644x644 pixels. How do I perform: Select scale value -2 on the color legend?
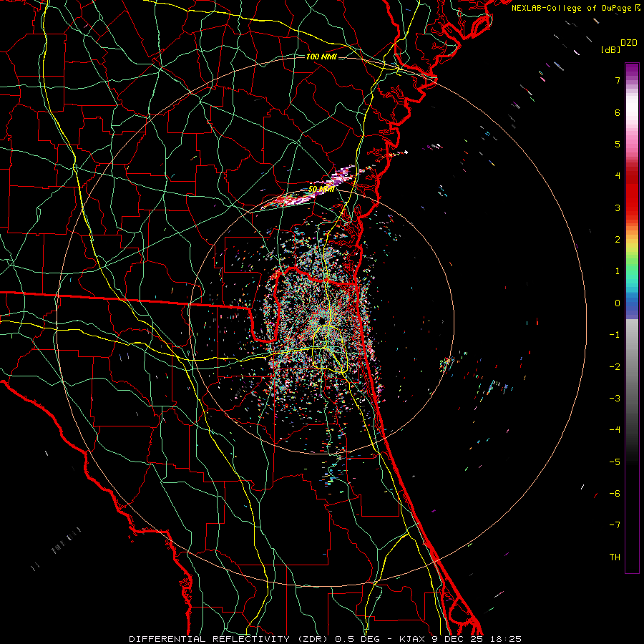click(x=615, y=367)
